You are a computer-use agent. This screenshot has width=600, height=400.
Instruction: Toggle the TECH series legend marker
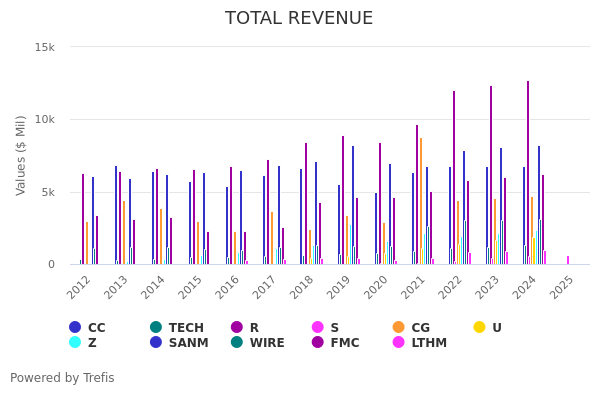tap(156, 327)
